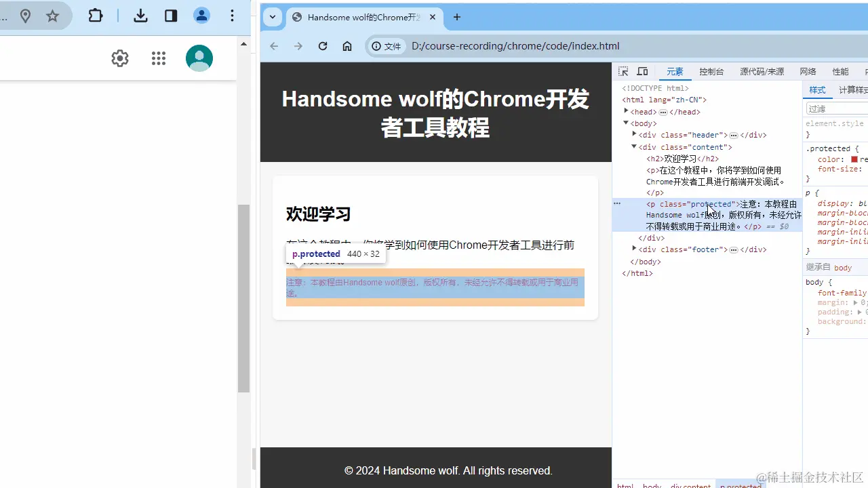The width and height of the screenshot is (868, 488).
Task: Expand the div class="header" node
Action: tap(635, 134)
